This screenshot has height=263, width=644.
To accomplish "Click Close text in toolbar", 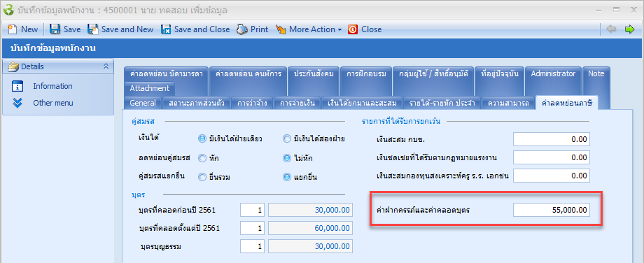I will tap(371, 29).
